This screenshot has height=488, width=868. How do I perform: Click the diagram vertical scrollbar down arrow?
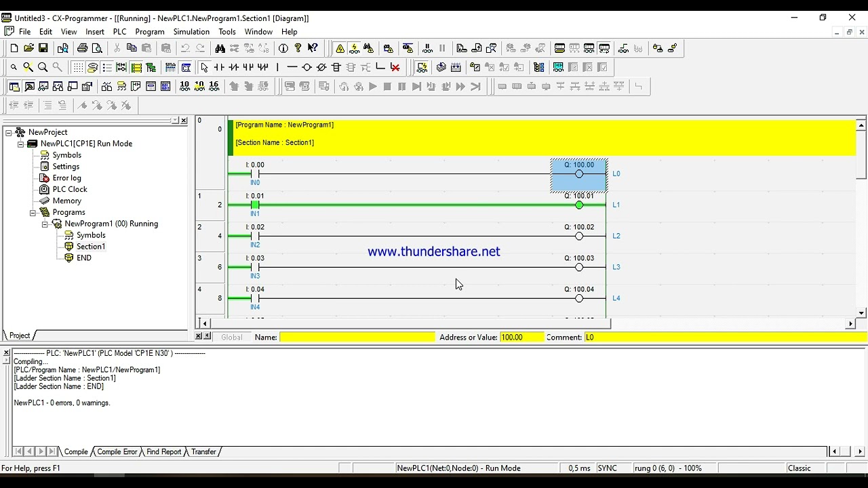[x=861, y=313]
